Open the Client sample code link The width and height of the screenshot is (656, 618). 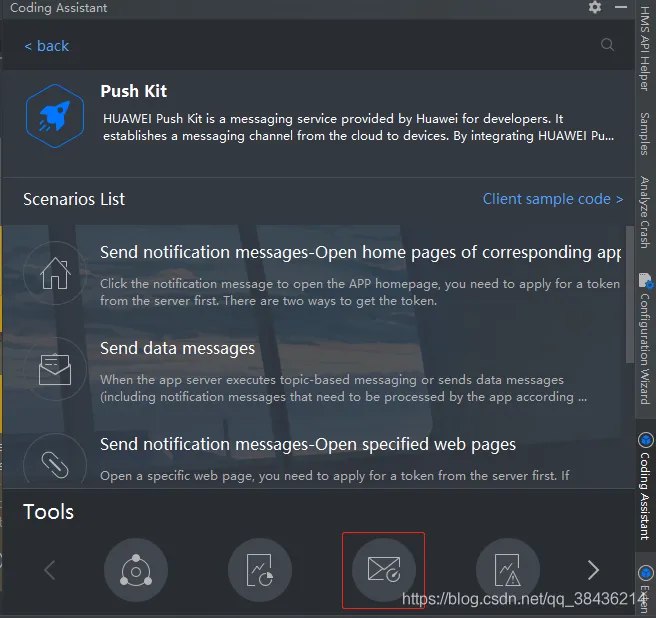pos(553,199)
